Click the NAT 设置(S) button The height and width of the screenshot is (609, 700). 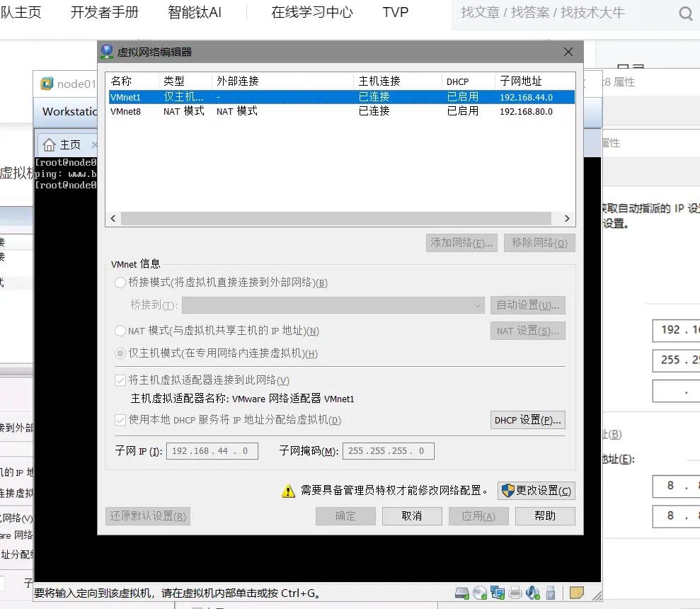tap(528, 331)
